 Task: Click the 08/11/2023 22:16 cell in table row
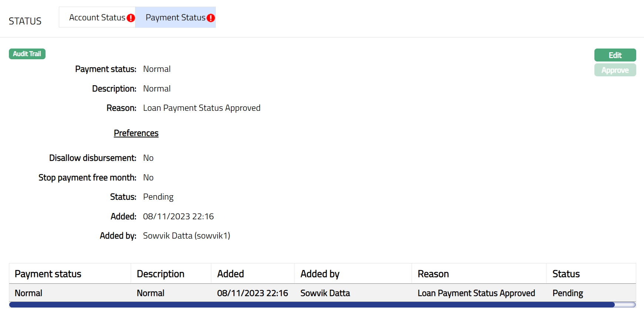click(x=252, y=293)
